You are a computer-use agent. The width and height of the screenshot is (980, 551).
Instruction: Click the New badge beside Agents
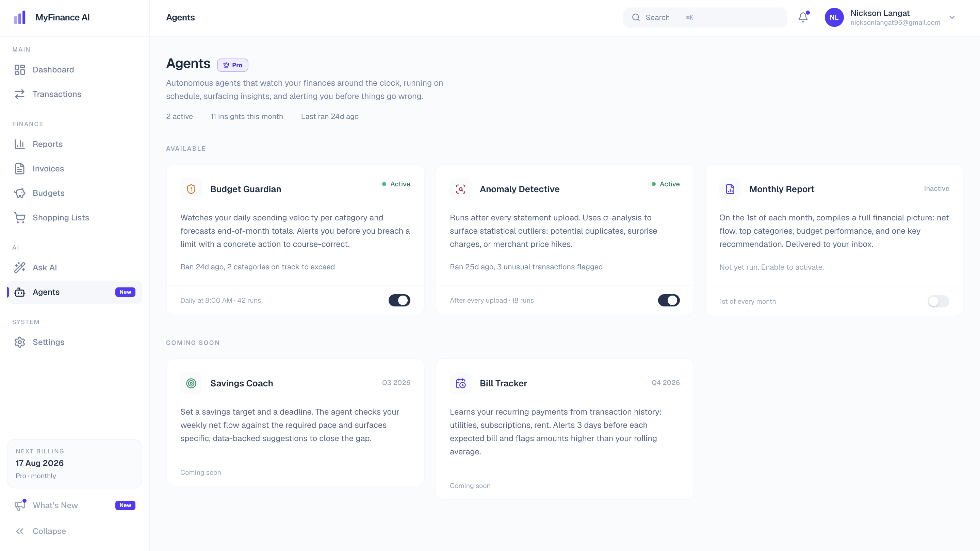click(x=125, y=292)
